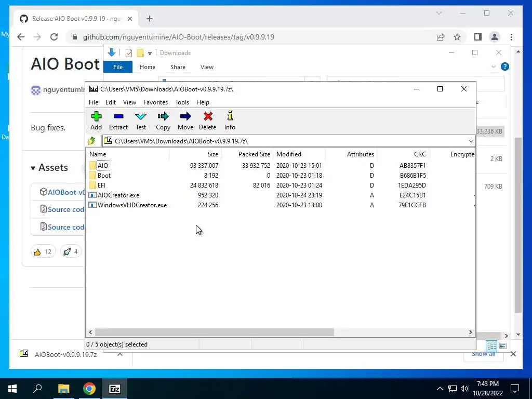Click the rocket reaction with 4
Image resolution: width=532 pixels, height=399 pixels.
click(71, 251)
